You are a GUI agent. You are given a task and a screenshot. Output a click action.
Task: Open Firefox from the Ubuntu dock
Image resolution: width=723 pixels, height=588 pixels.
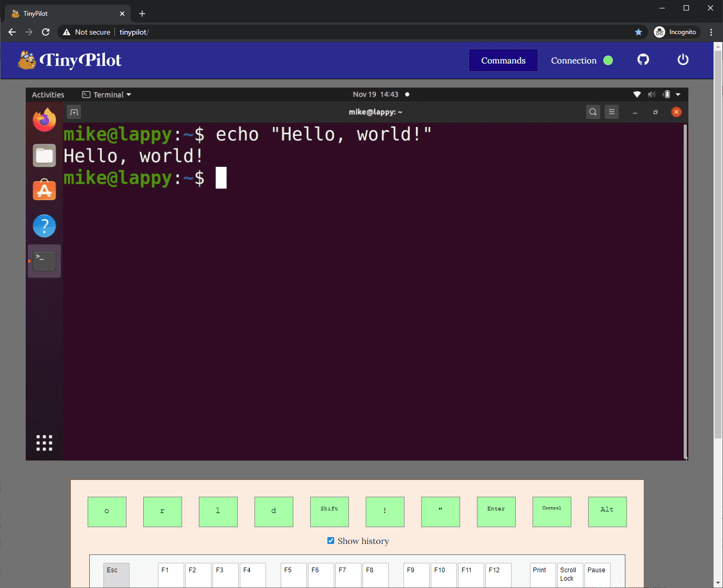pyautogui.click(x=45, y=120)
